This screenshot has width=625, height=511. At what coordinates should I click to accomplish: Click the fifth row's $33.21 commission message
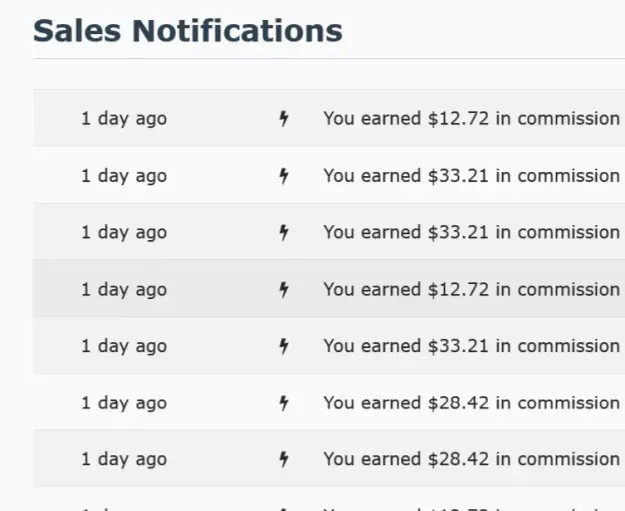pyautogui.click(x=471, y=346)
